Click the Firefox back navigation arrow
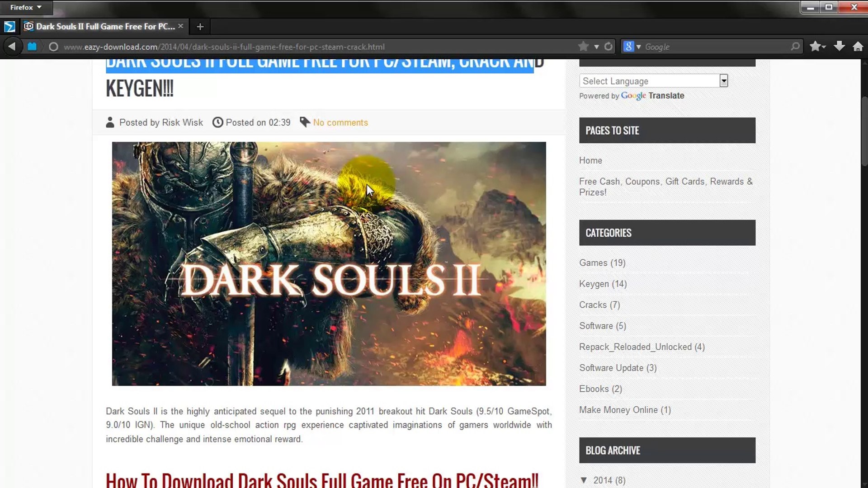Image resolution: width=868 pixels, height=488 pixels. click(12, 47)
